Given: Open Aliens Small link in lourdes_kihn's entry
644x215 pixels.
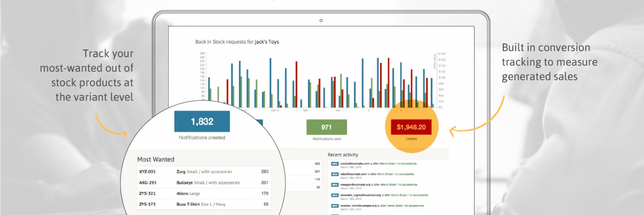Looking at the screenshot, I should 406,205.
